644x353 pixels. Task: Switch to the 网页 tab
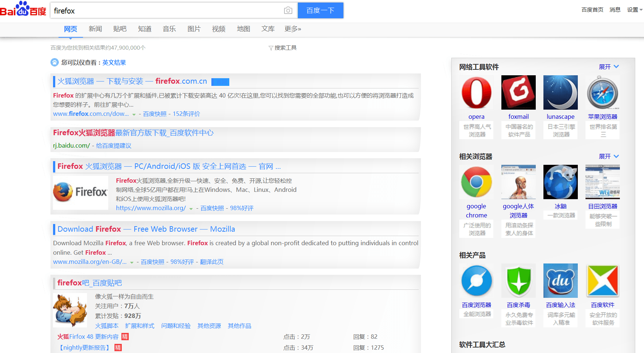(71, 29)
